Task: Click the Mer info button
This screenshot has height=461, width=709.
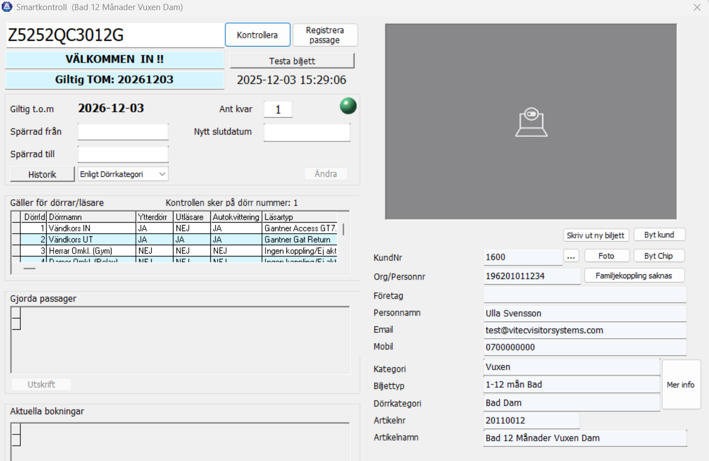Action: [x=681, y=385]
